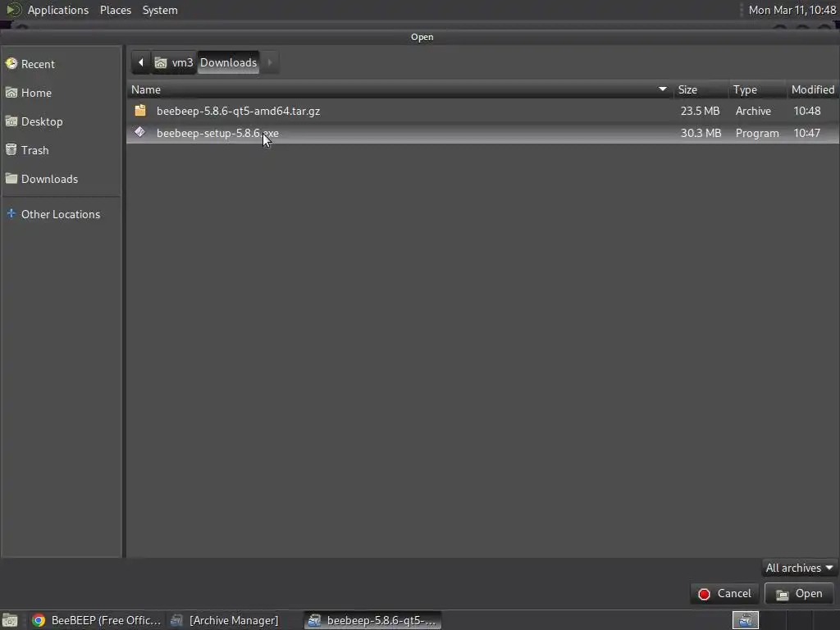Open Desktop location in sidebar
Image resolution: width=840 pixels, height=630 pixels.
pos(61,121)
